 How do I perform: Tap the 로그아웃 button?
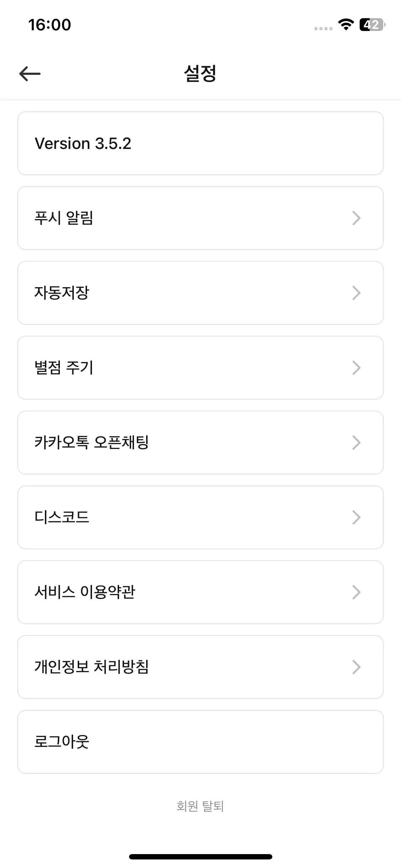(x=200, y=742)
